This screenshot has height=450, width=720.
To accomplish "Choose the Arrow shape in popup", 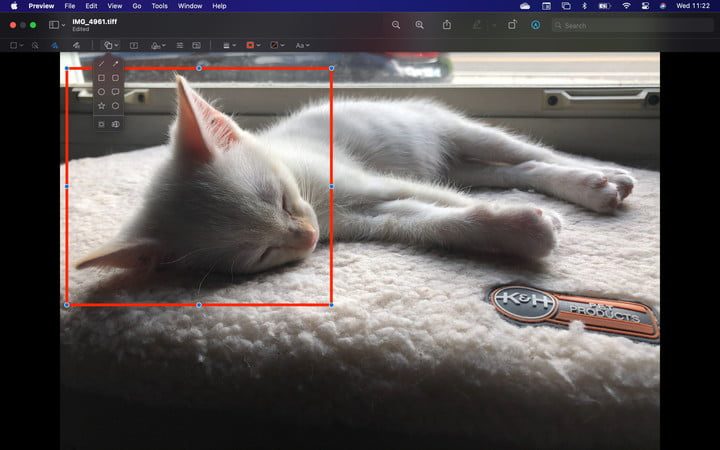I will [115, 64].
